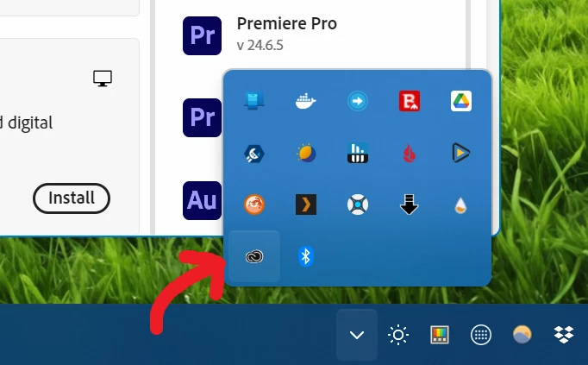Viewport: 588px width, 365px height.
Task: Click the orange sunset circle taskbar icon
Action: (522, 335)
